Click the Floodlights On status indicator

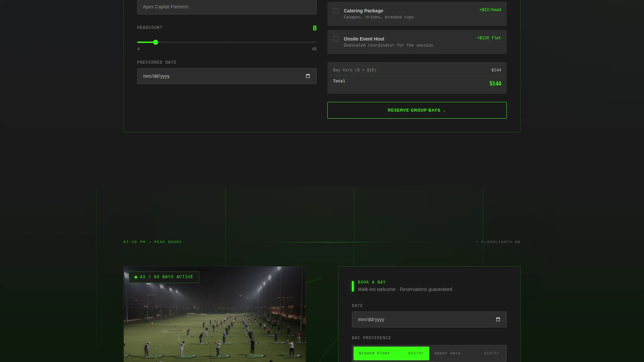click(x=498, y=242)
